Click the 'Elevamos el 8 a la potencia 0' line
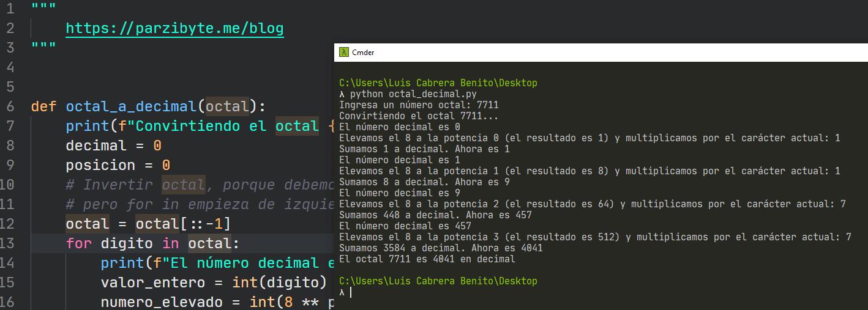The image size is (868, 310). tap(589, 138)
